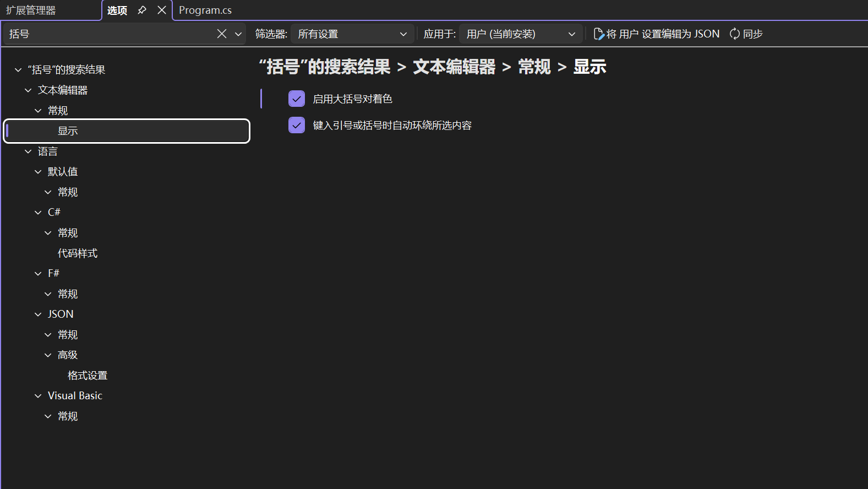
Task: Click the 同步 button text
Action: [752, 34]
